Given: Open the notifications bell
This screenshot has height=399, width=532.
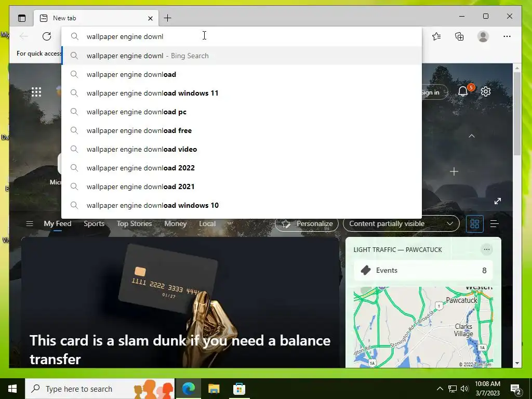Looking at the screenshot, I should [463, 91].
